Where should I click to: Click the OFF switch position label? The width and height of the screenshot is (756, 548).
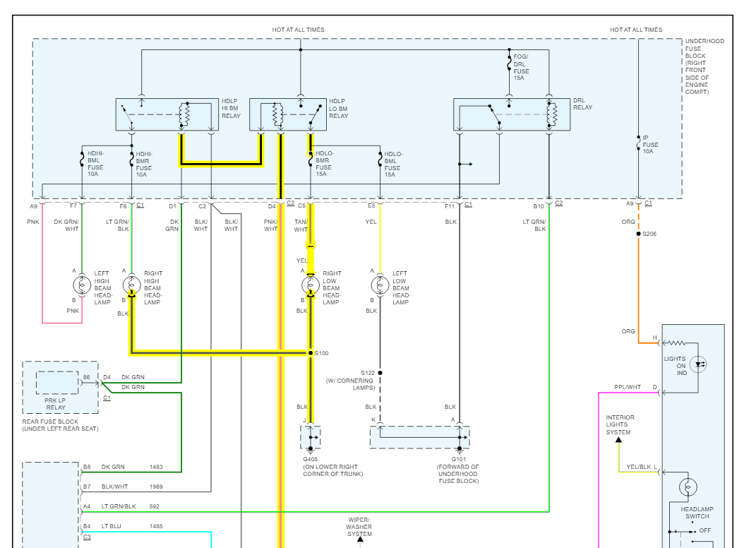pos(705,530)
